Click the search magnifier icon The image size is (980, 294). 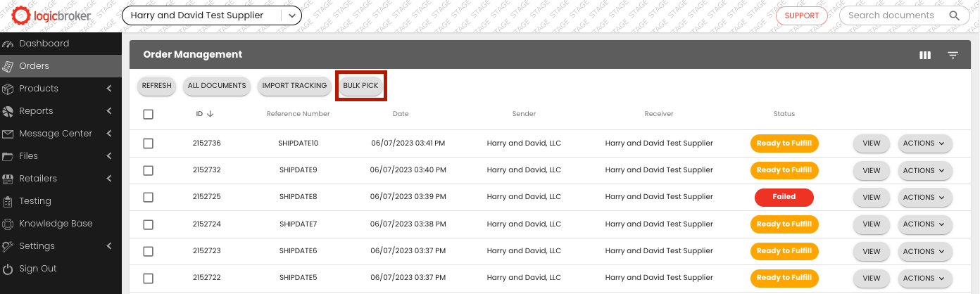(955, 15)
